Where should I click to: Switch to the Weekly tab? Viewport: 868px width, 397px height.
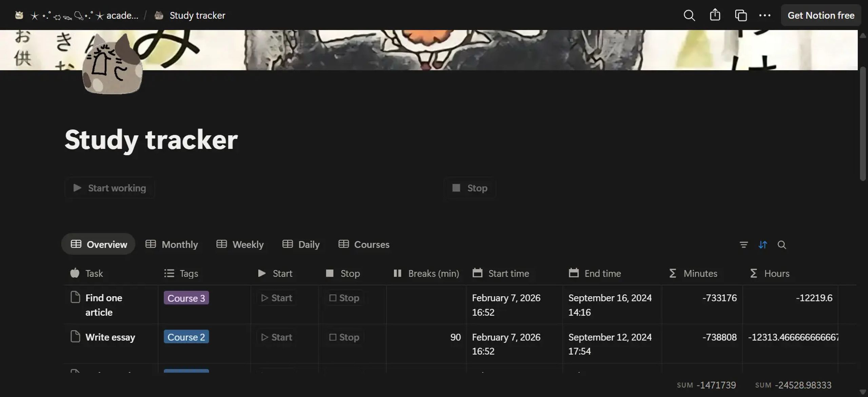click(x=240, y=244)
